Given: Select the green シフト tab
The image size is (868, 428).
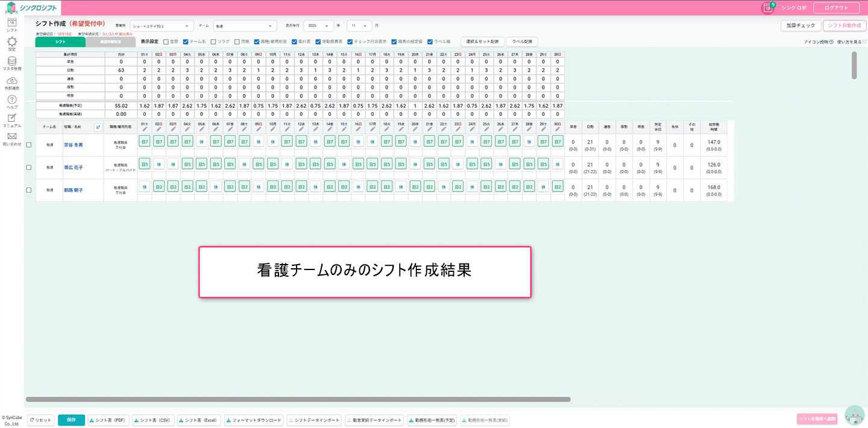Looking at the screenshot, I should coord(60,42).
